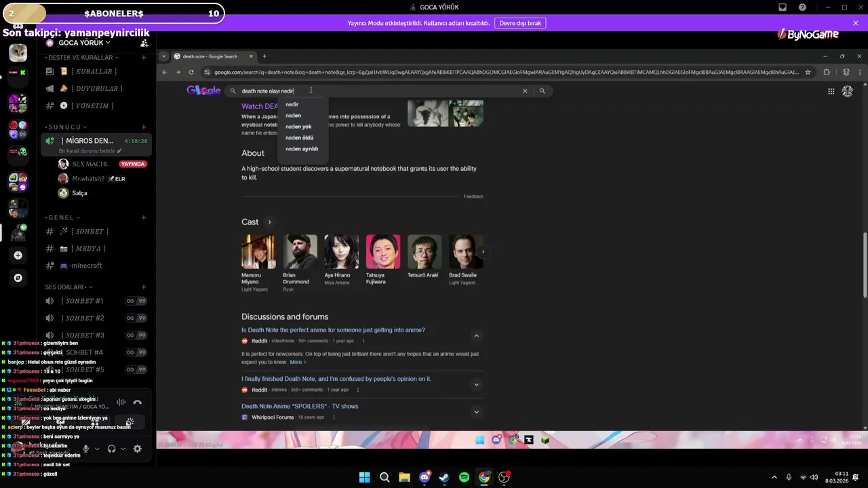Collapse the SES ODALARI category
Screen dimensions: 868x488
pyautogui.click(x=68, y=287)
